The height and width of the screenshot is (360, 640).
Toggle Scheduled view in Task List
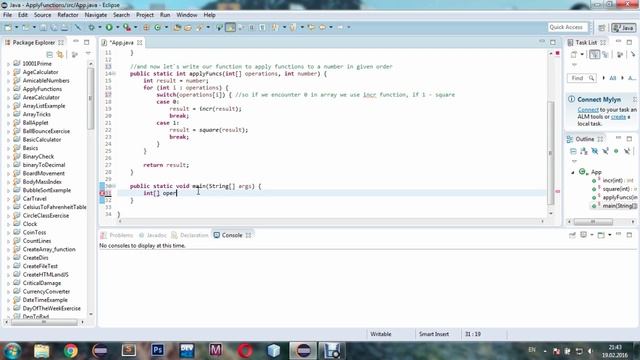click(x=605, y=54)
